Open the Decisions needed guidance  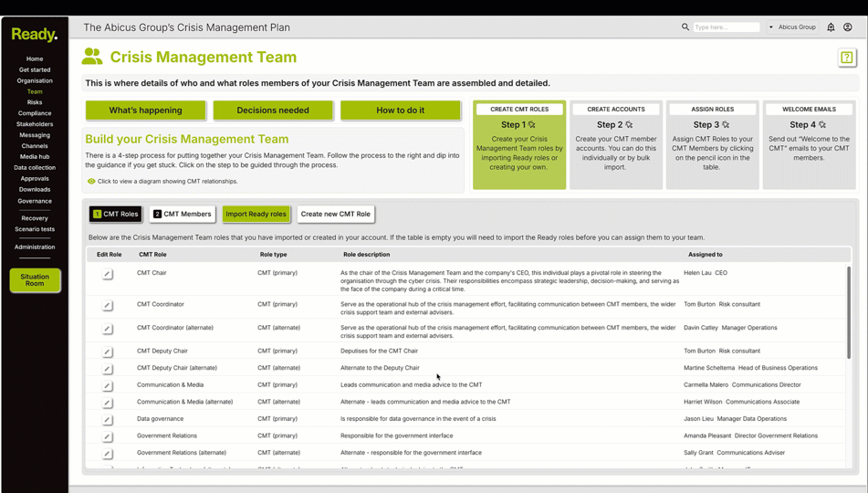click(x=273, y=110)
